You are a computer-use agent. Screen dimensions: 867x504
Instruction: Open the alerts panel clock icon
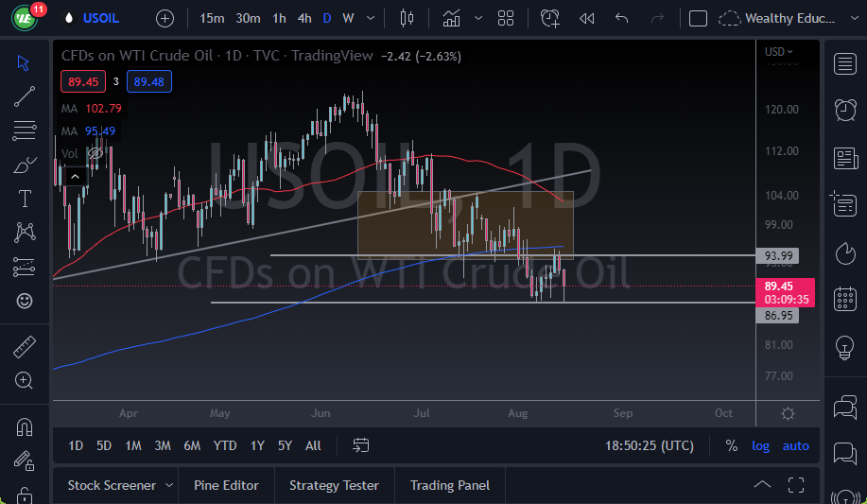pyautogui.click(x=845, y=110)
